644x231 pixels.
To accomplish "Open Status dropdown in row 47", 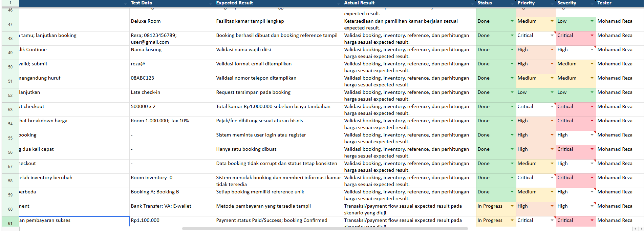I will point(512,21).
